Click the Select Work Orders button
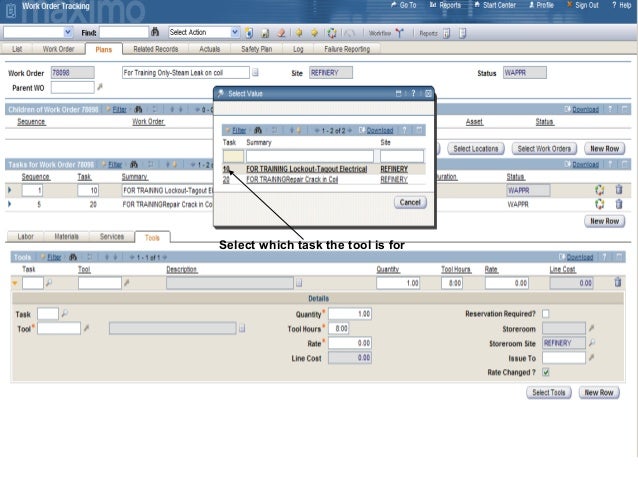Screen dimensions: 638x479 point(544,148)
